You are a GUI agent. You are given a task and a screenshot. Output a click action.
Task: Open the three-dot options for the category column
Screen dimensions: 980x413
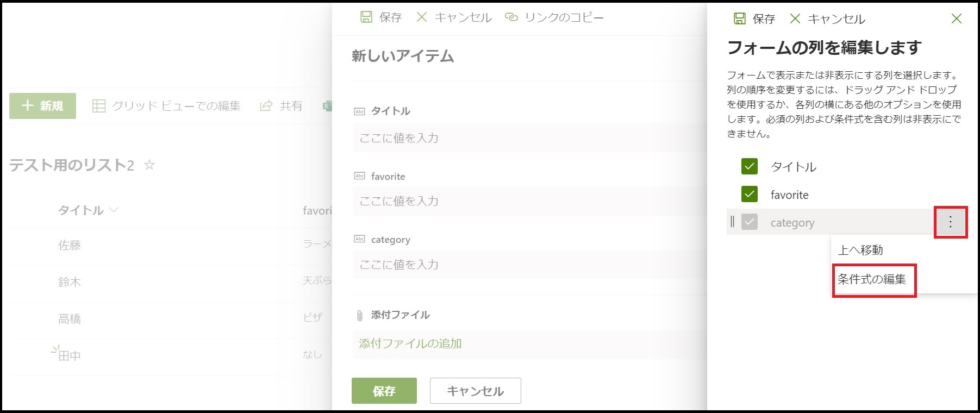coord(950,222)
